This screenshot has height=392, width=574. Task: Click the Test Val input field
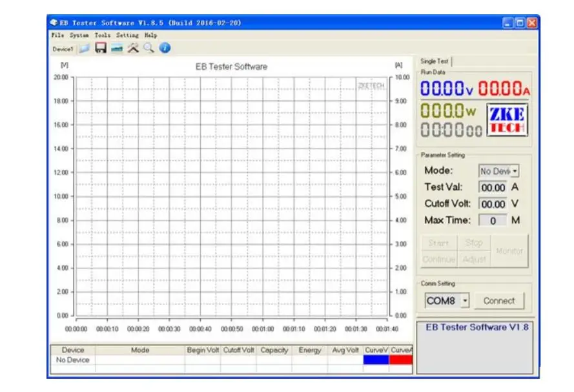point(493,187)
